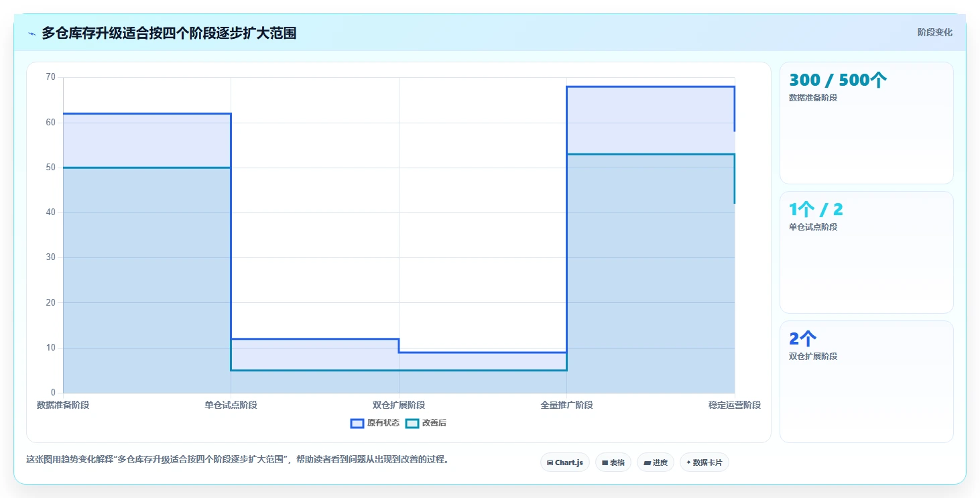The width and height of the screenshot is (980, 498).
Task: Toggle the 原有状态 legend color box
Action: 357,423
